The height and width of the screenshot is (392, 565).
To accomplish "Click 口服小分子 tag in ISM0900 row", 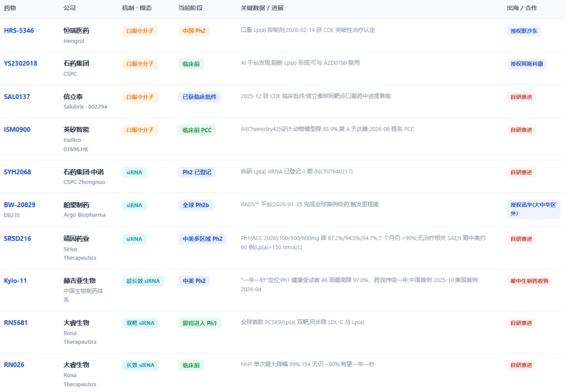I will (140, 130).
